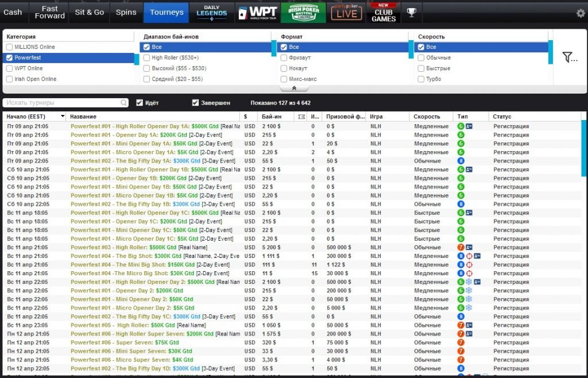Switch to the Spins tab
This screenshot has width=588, height=378.
[126, 12]
